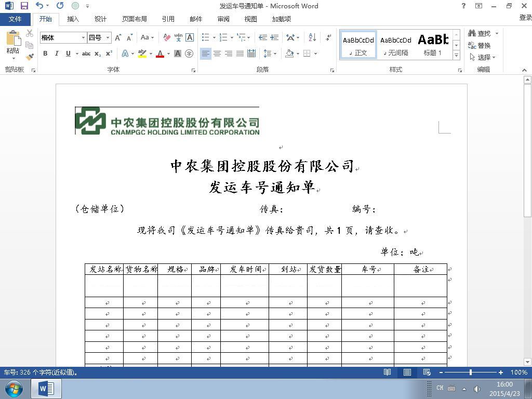532x399 pixels.
Task: Apply strikethrough abc formatting
Action: click(86, 54)
